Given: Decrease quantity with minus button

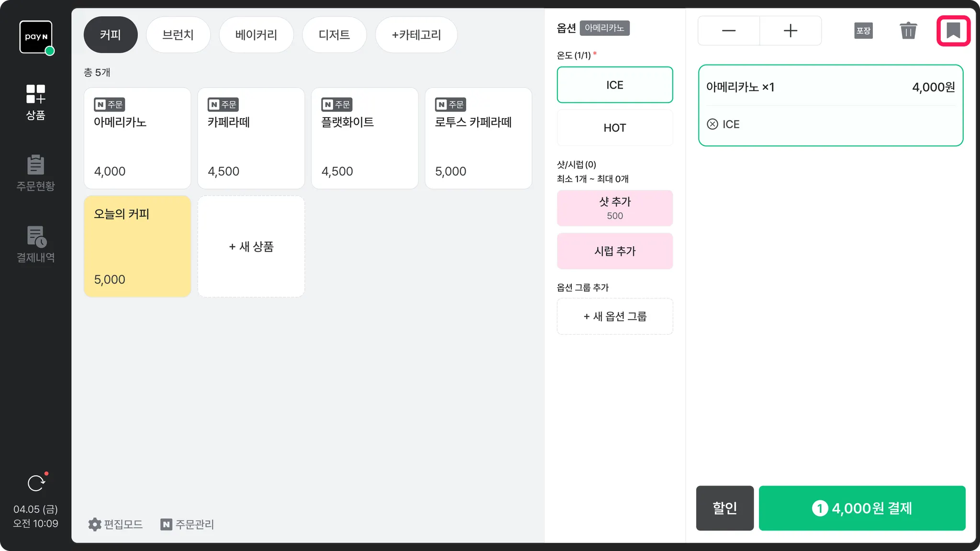Looking at the screenshot, I should (728, 31).
